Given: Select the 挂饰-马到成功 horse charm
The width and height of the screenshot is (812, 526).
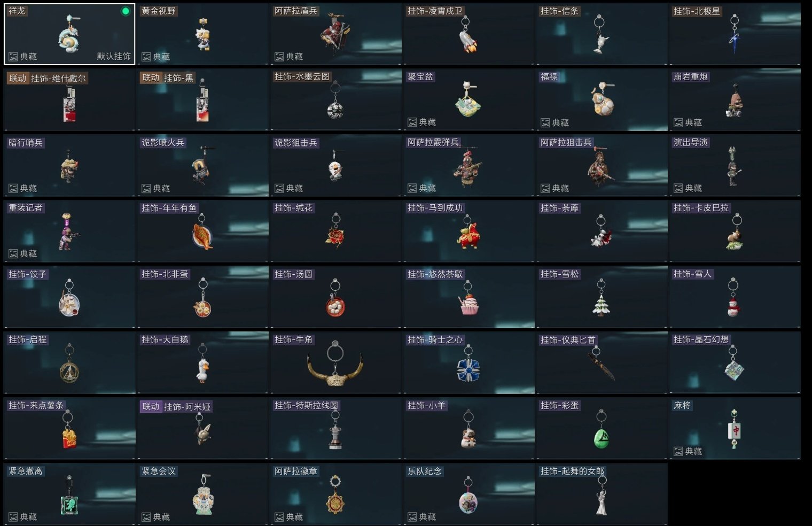Looking at the screenshot, I should 469,231.
